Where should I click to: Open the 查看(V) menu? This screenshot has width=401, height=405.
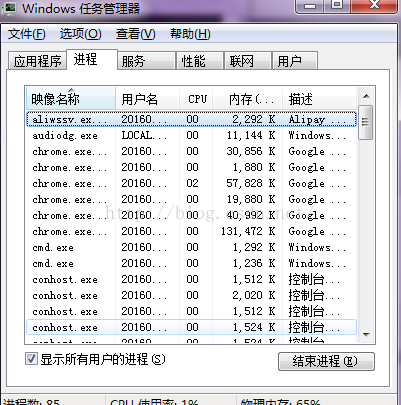pyautogui.click(x=135, y=34)
